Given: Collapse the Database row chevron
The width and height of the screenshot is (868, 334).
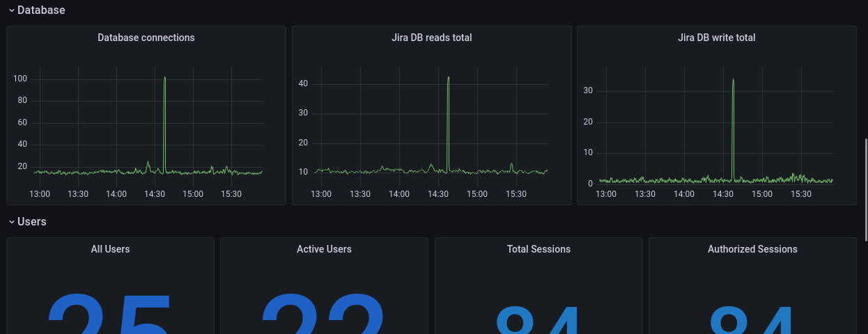Looking at the screenshot, I should [12, 10].
